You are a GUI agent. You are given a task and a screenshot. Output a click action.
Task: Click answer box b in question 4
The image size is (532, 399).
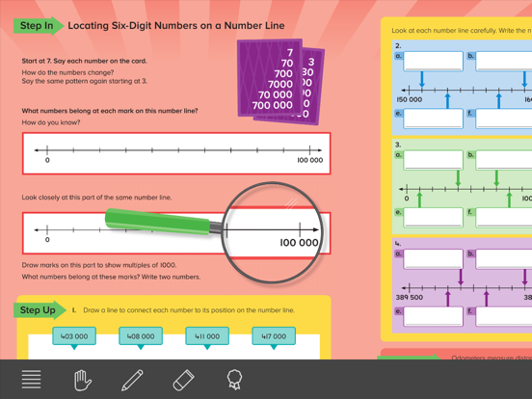[504, 259]
